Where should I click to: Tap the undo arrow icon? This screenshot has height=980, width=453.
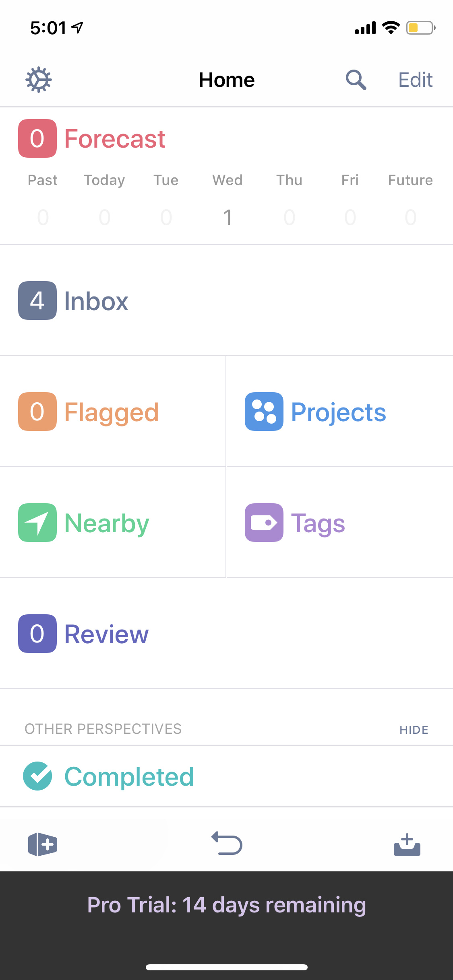tap(227, 843)
